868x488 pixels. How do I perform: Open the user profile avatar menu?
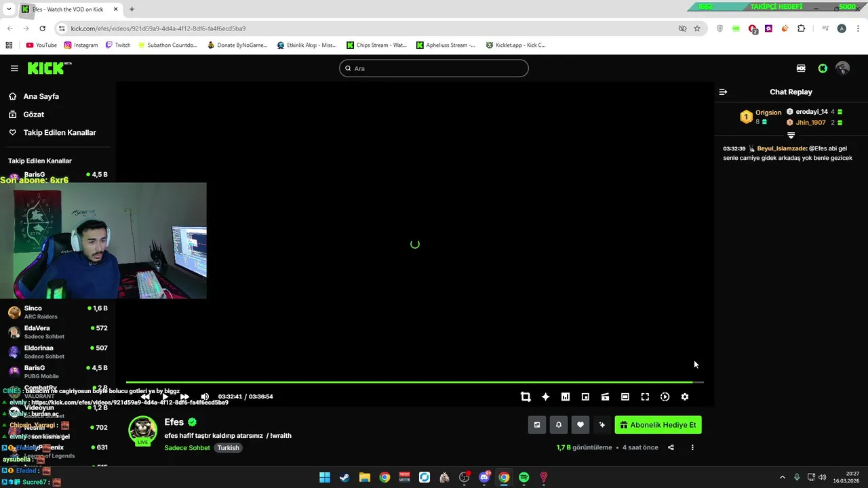coord(843,68)
